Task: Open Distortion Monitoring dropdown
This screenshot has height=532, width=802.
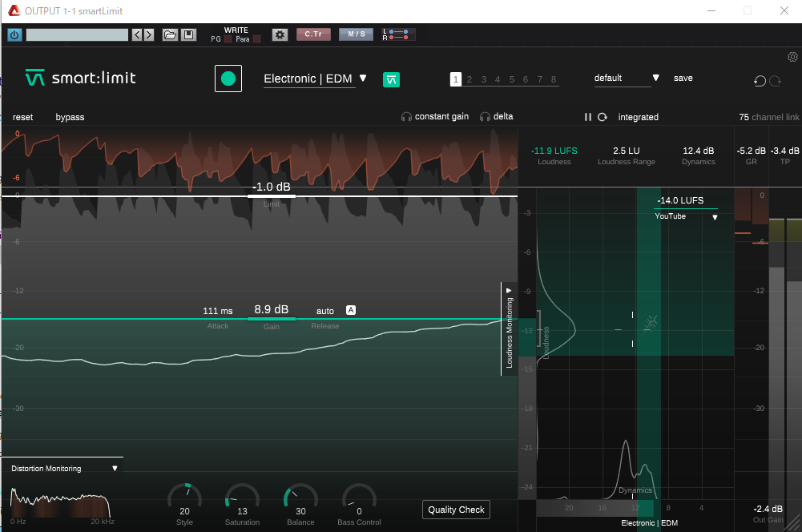Action: click(64, 468)
